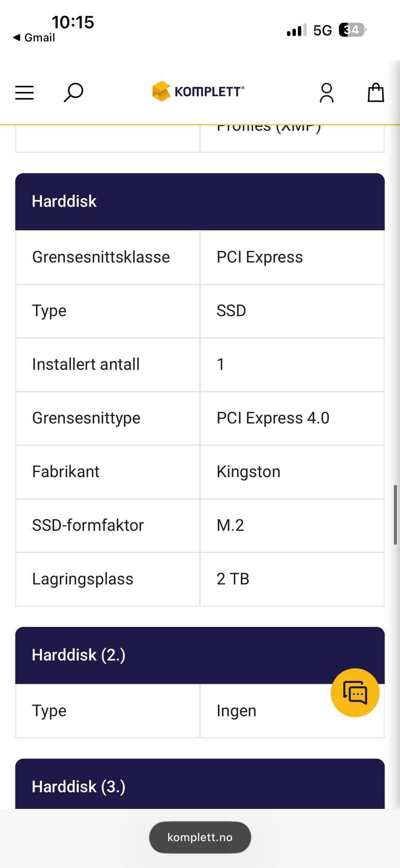
Task: Tap the Grensesnittsklasse row label
Action: pyautogui.click(x=101, y=257)
